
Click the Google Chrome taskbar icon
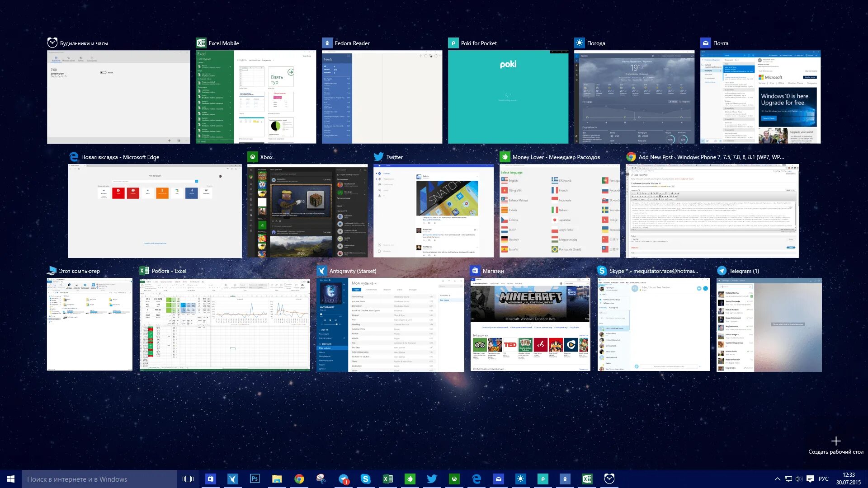pyautogui.click(x=299, y=479)
